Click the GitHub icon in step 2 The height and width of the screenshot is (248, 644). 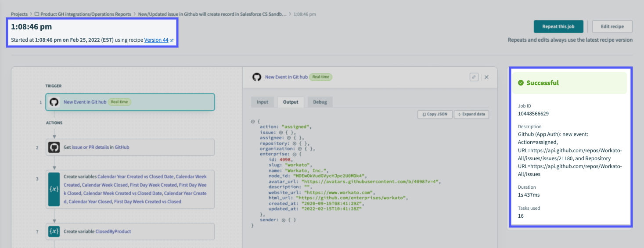pyautogui.click(x=54, y=147)
